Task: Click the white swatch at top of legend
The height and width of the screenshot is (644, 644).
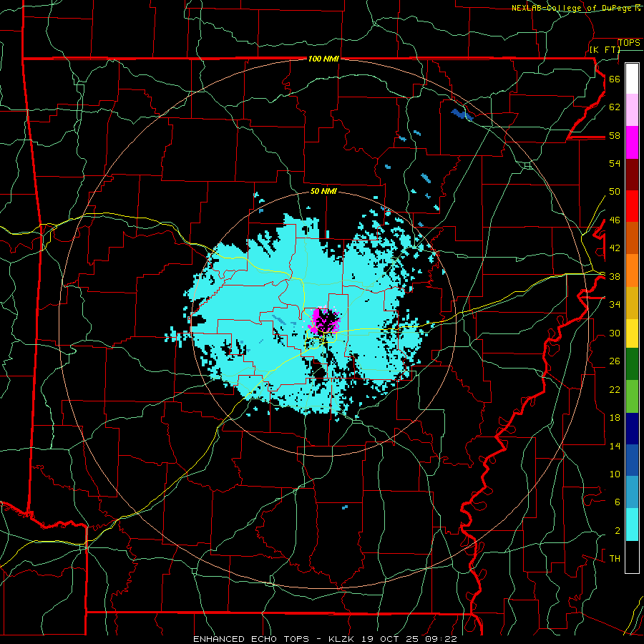Action: [x=632, y=79]
